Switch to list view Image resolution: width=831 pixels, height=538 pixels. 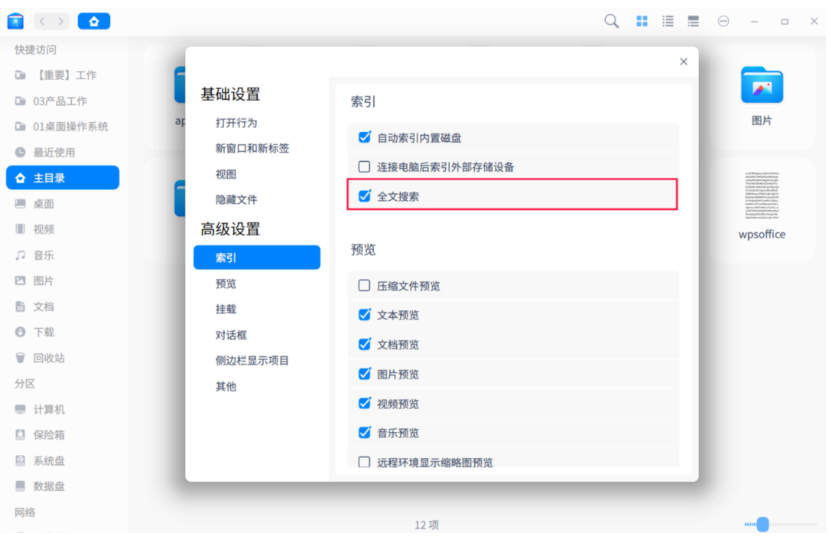click(668, 21)
